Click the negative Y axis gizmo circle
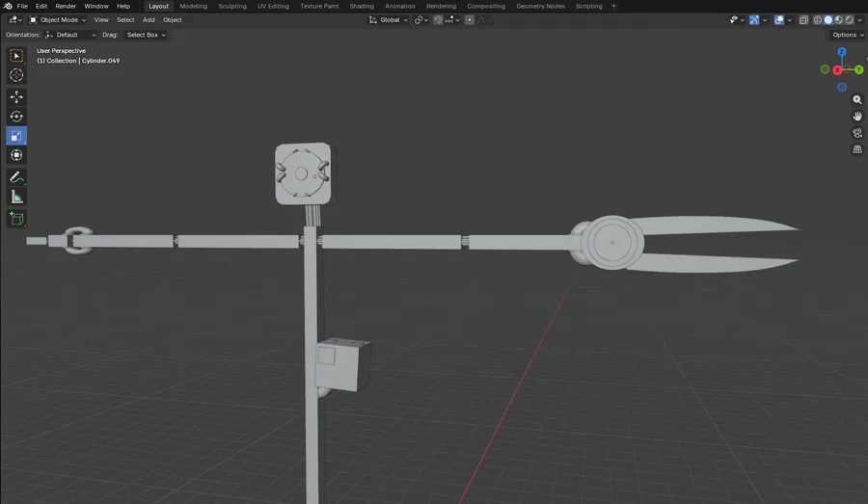 (x=825, y=69)
